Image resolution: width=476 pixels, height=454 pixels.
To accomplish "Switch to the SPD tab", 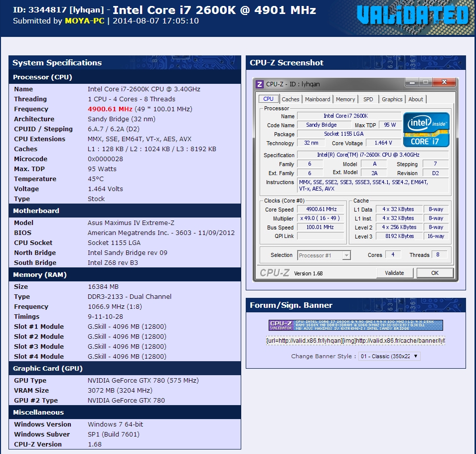I will [368, 99].
